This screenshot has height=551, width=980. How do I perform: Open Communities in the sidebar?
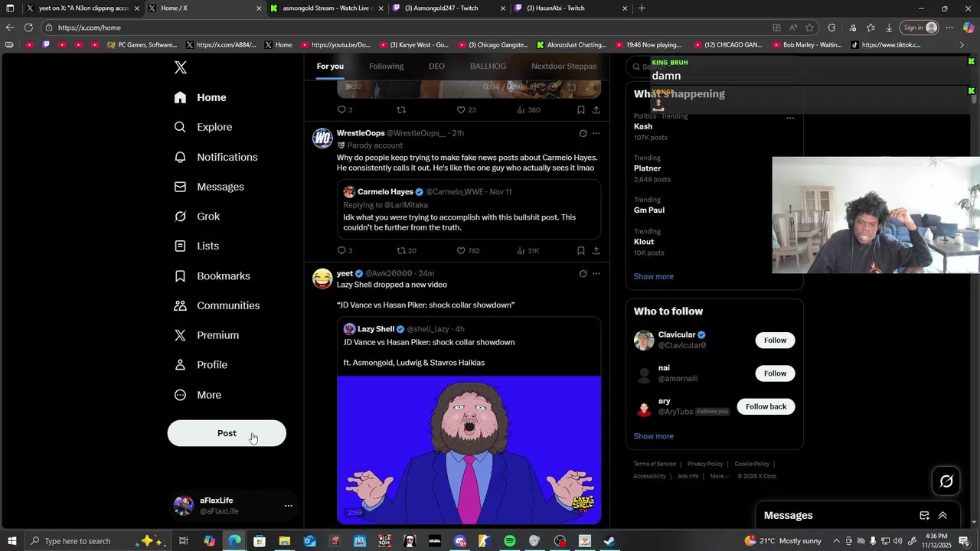(x=217, y=305)
